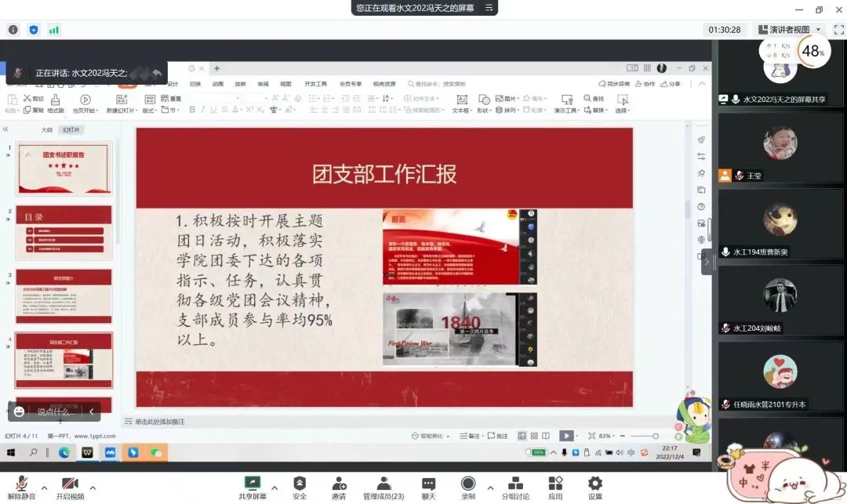
Task: Start slideshow with status bar play button
Action: [x=566, y=436]
